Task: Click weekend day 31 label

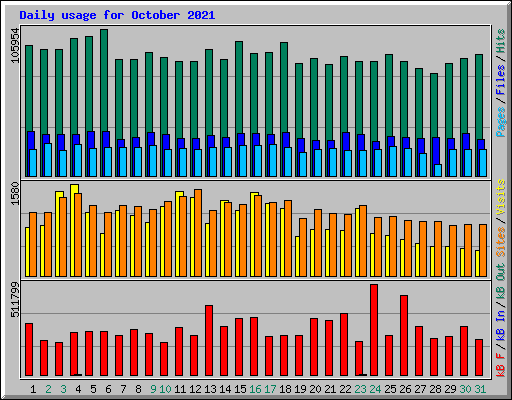Action: pos(480,389)
